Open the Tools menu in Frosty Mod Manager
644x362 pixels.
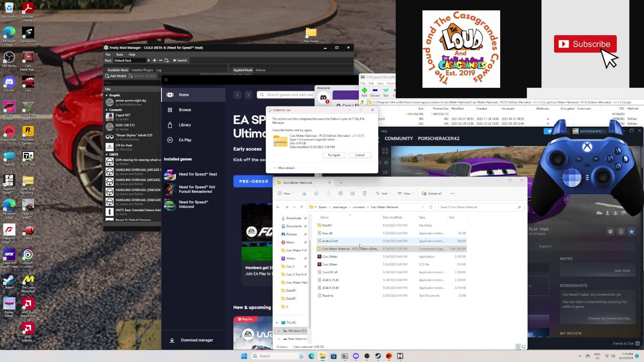coord(119,54)
